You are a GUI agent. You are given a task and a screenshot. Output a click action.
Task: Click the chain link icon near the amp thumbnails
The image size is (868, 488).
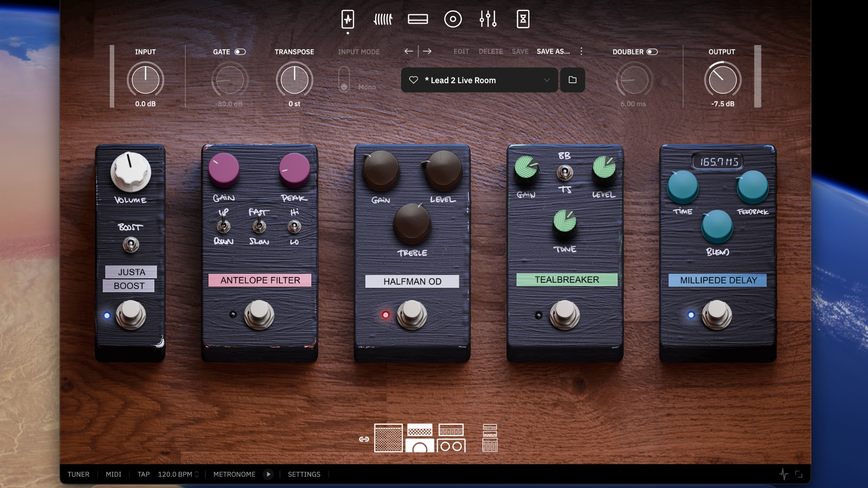click(x=363, y=439)
